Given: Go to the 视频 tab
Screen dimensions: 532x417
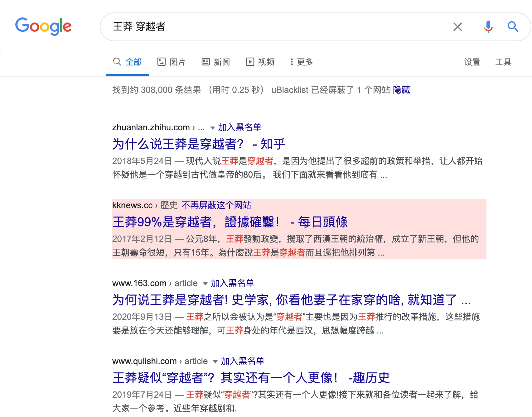Looking at the screenshot, I should pyautogui.click(x=260, y=62).
